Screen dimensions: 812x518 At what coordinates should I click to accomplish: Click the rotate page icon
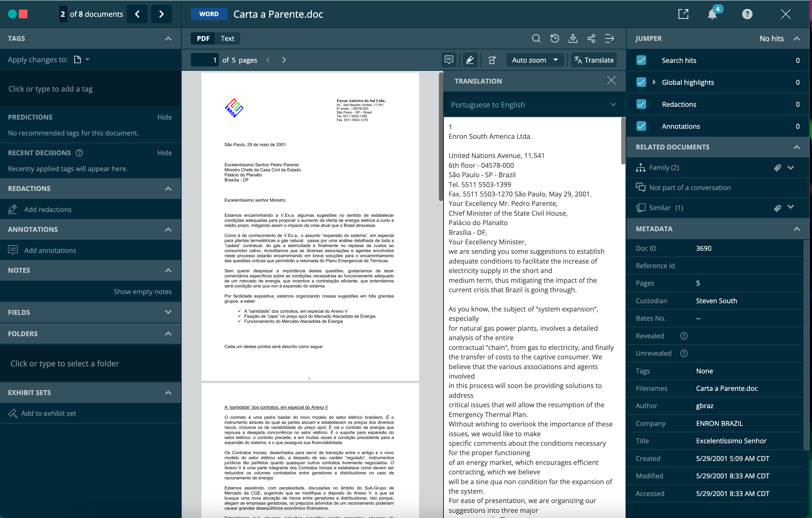492,60
